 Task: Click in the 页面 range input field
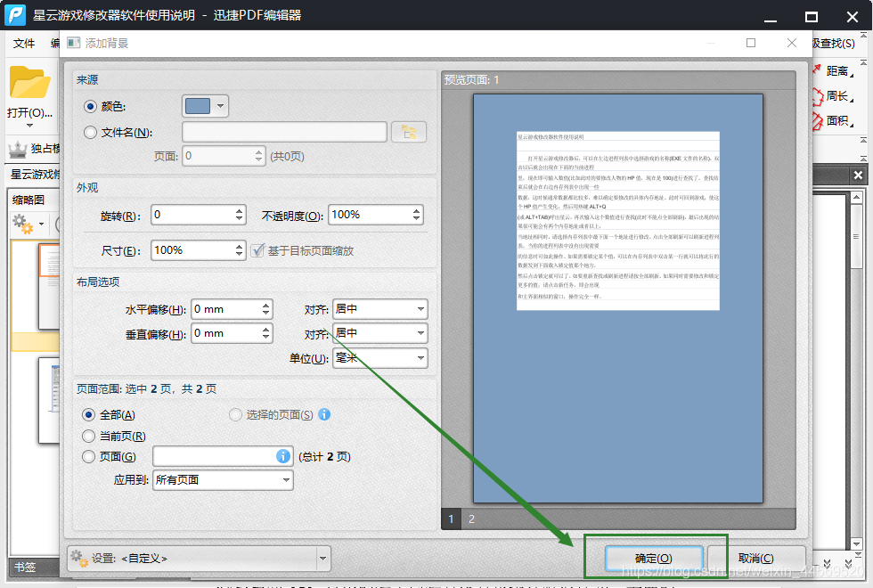click(x=215, y=456)
